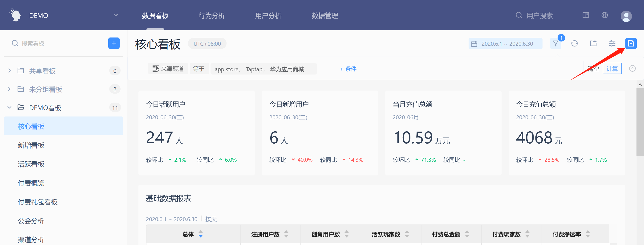Click the 10.59 万元 monthly recharge value
Screen dimensions: 644x245
pyautogui.click(x=421, y=138)
